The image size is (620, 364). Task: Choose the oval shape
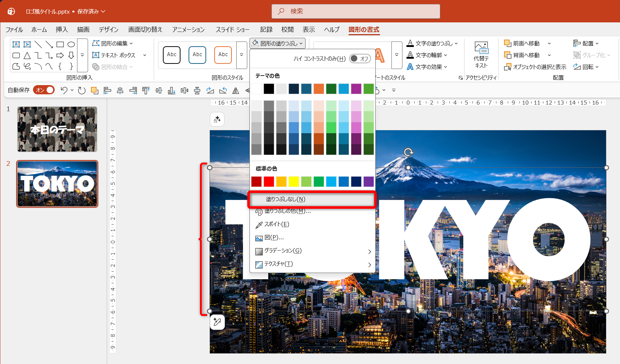(x=71, y=44)
